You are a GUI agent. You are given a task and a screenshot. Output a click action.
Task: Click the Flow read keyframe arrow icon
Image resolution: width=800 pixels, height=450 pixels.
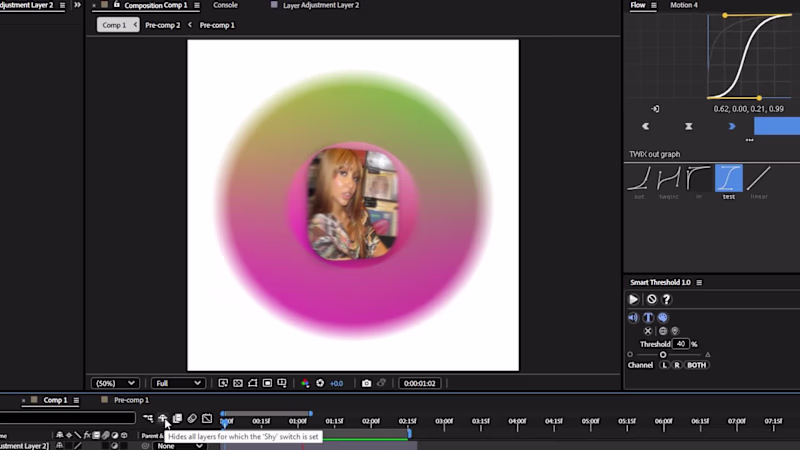[x=655, y=109]
